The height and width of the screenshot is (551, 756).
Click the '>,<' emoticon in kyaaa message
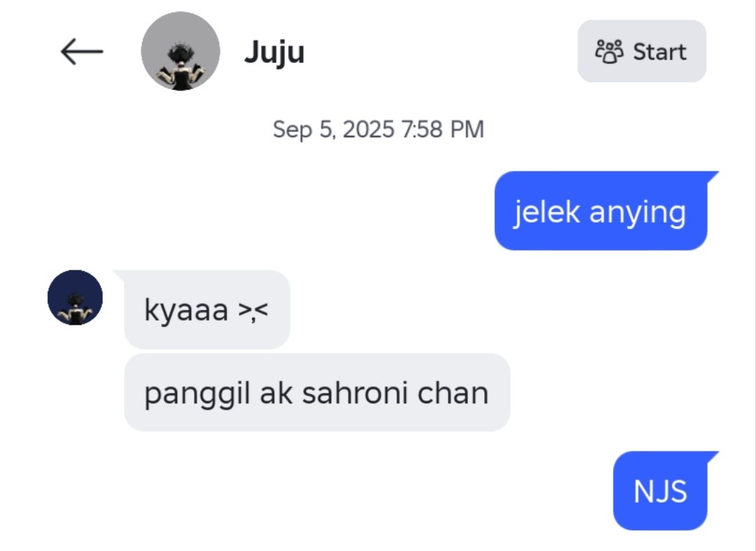pyautogui.click(x=253, y=311)
